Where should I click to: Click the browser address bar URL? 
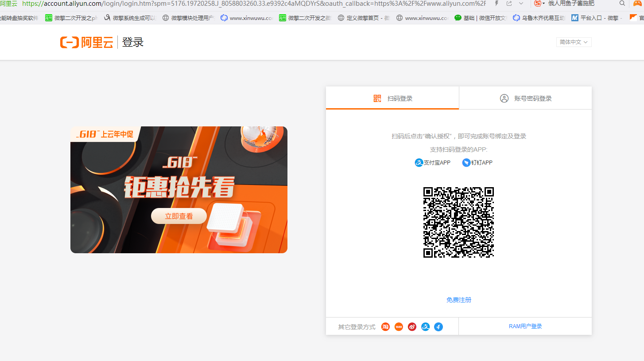click(x=254, y=4)
